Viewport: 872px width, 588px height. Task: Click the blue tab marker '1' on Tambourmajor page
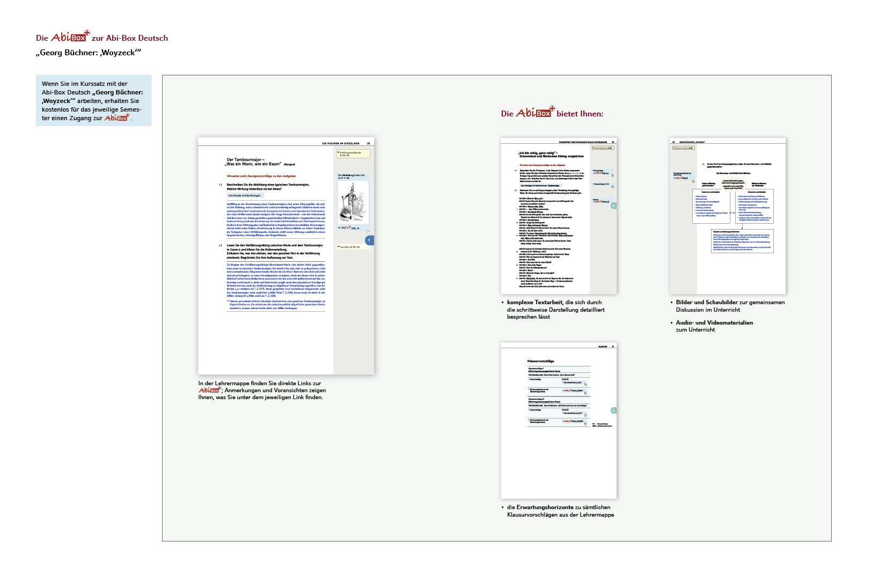click(369, 240)
